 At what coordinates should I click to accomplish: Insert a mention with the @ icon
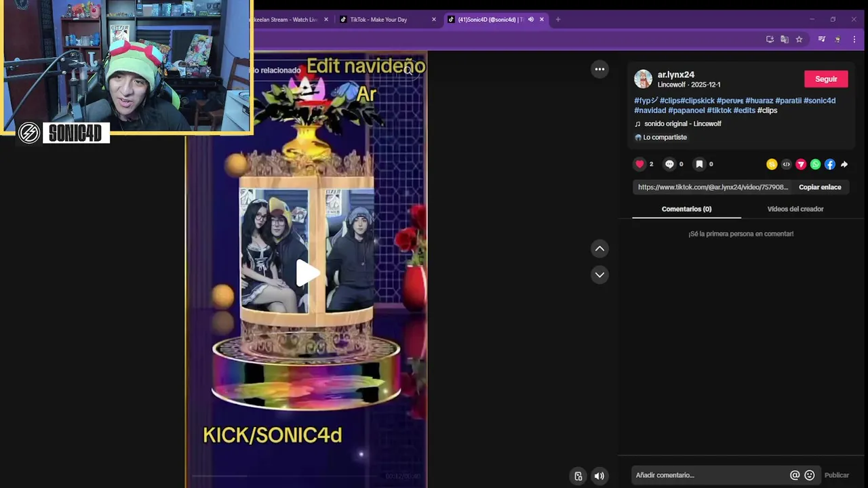[x=795, y=475]
